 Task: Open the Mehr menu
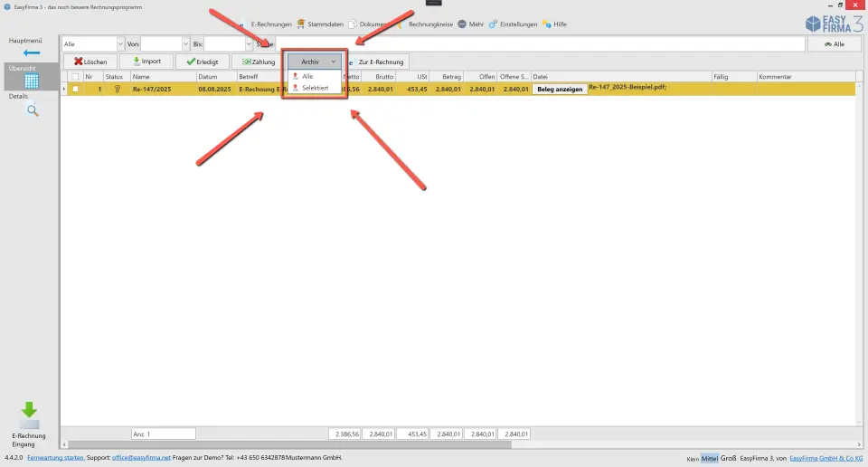[x=476, y=24]
